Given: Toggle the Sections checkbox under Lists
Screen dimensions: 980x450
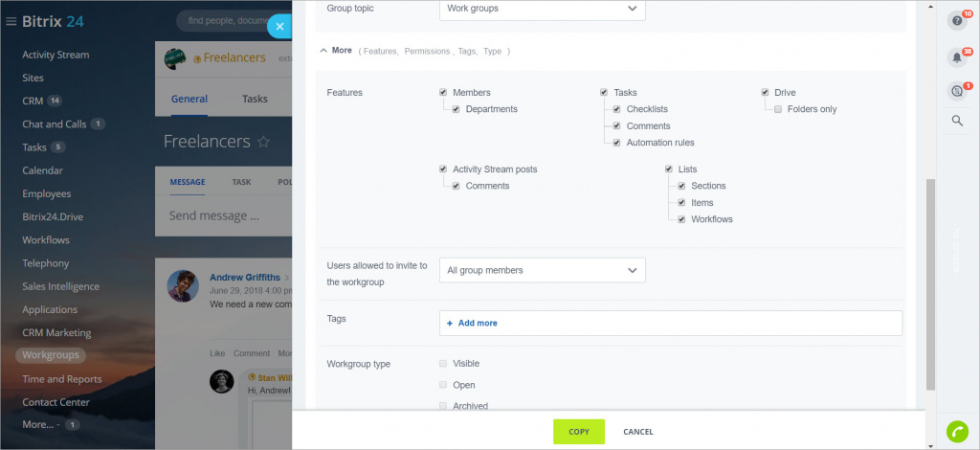Looking at the screenshot, I should pos(681,187).
